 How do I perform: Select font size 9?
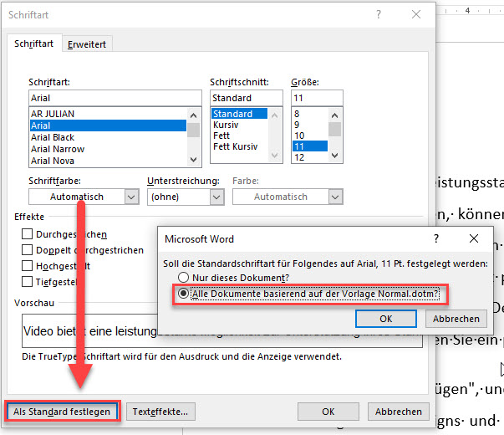click(310, 125)
